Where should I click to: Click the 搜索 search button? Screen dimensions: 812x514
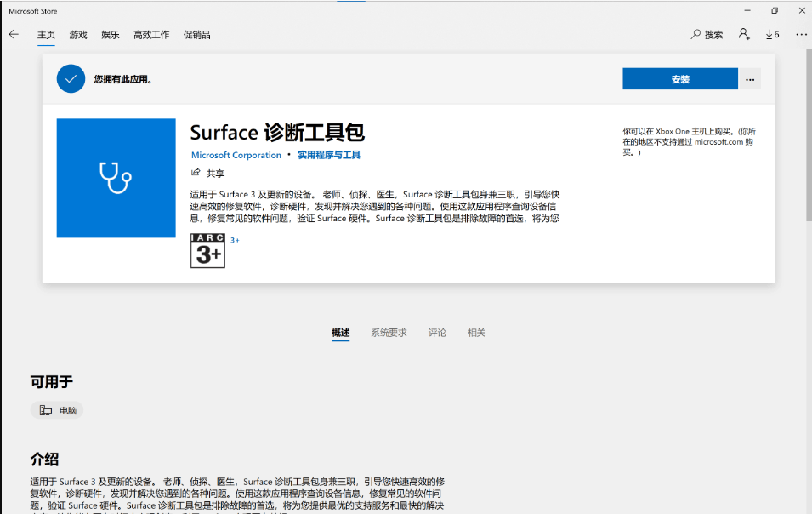coord(707,34)
